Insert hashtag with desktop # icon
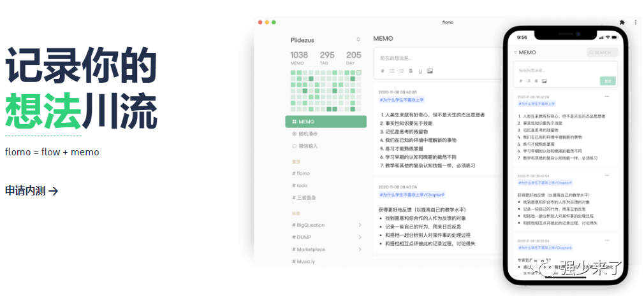Viewport: 644px width, 296px height. pyautogui.click(x=383, y=71)
